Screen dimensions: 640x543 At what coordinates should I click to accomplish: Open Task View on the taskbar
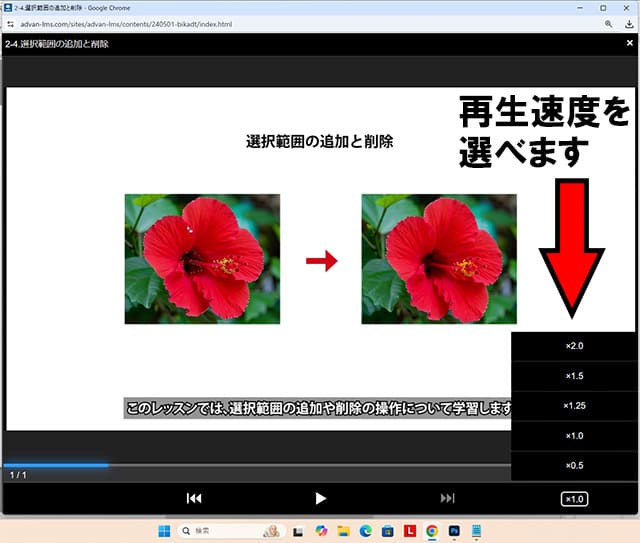pyautogui.click(x=298, y=531)
